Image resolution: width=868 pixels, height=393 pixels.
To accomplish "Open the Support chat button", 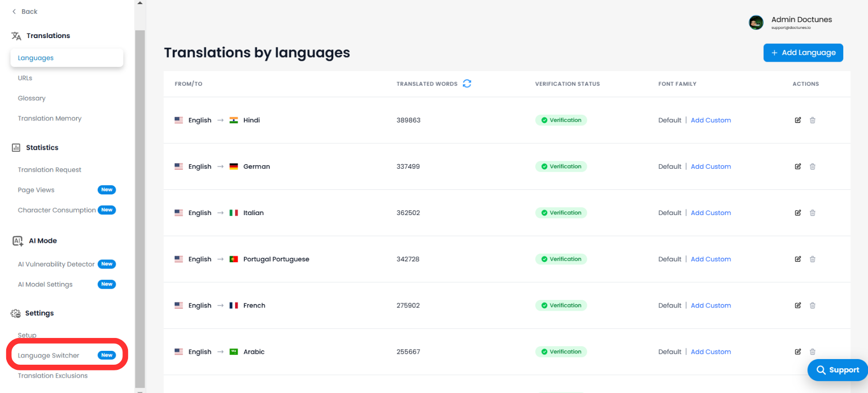I will 838,370.
